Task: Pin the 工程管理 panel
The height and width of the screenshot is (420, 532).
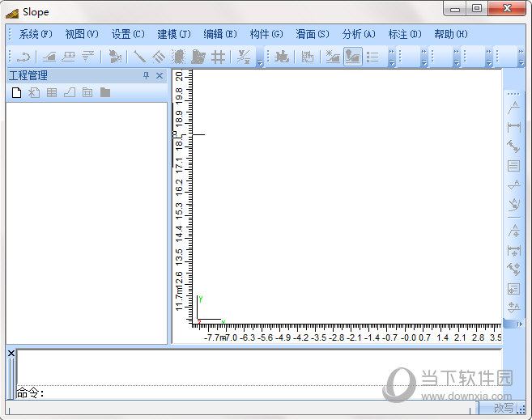Action: [147, 75]
